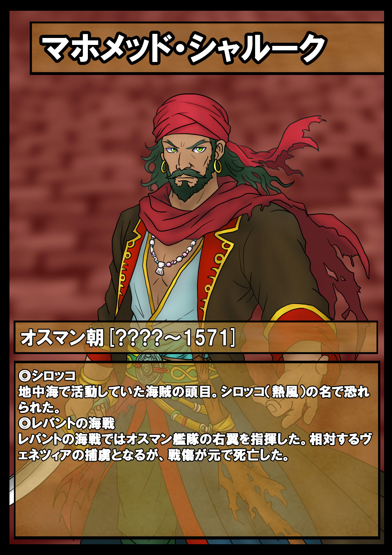Click the gold hoop earring near the scarf

[217, 165]
